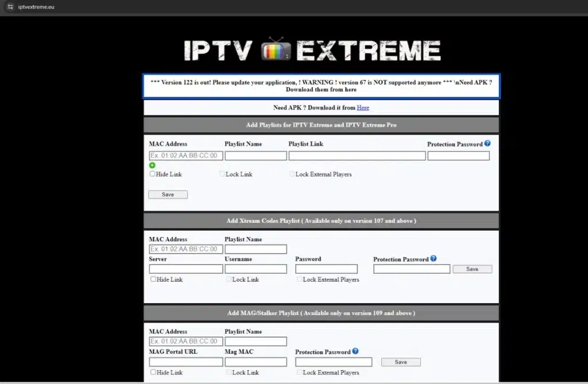Click the Server field in Xtream Codes section
The height and width of the screenshot is (384, 588).
186,269
